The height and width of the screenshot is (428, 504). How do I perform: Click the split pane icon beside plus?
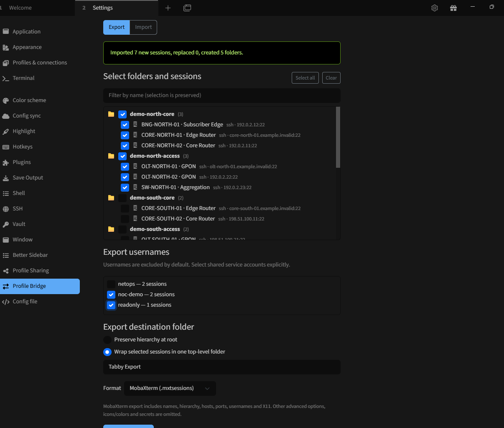tap(187, 8)
